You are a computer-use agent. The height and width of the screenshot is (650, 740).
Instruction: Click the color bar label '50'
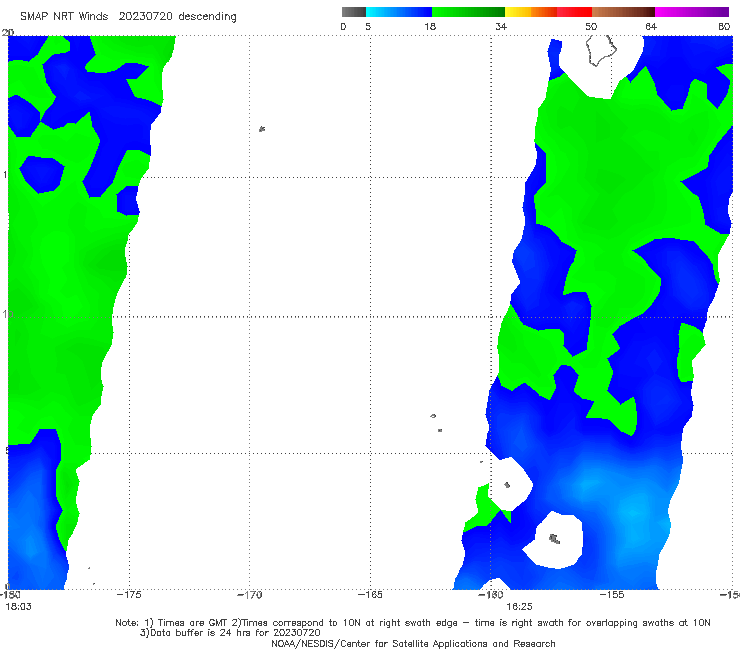click(x=591, y=26)
